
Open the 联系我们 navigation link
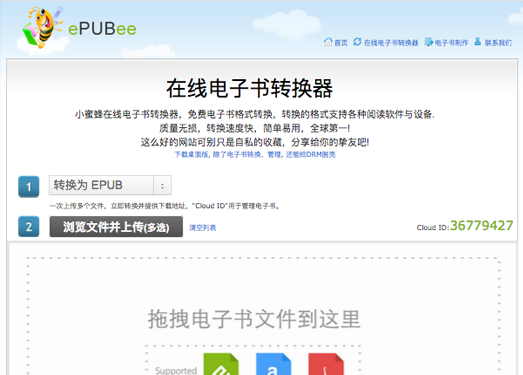coord(498,43)
